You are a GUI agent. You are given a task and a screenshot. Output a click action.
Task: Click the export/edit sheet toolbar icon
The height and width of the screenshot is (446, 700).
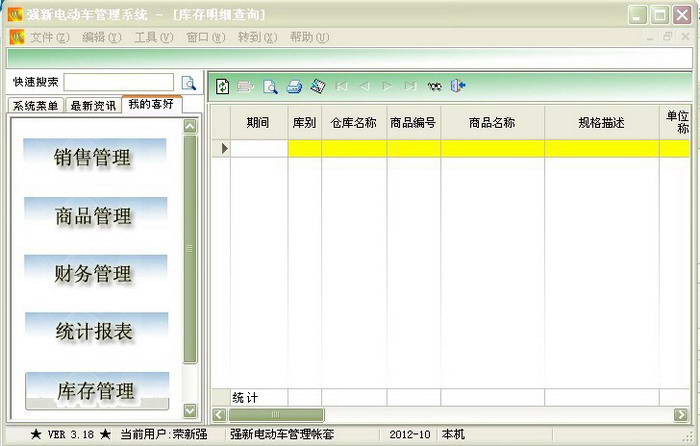pyautogui.click(x=318, y=86)
